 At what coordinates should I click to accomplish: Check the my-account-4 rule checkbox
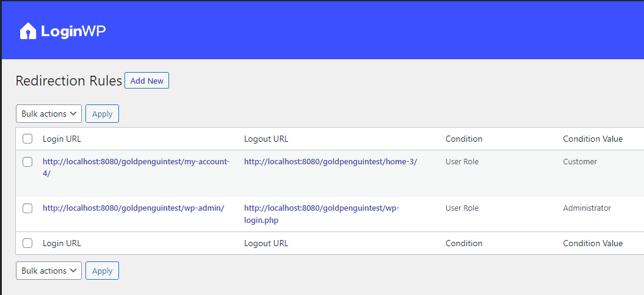27,162
